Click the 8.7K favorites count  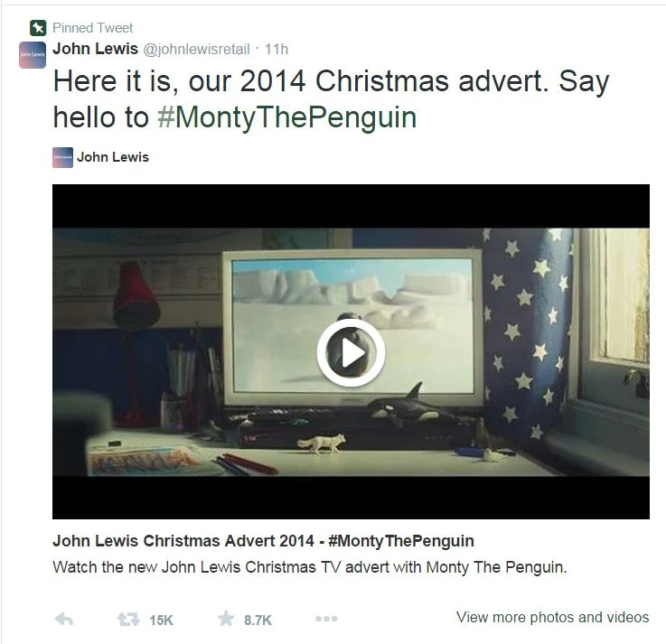pyautogui.click(x=258, y=621)
